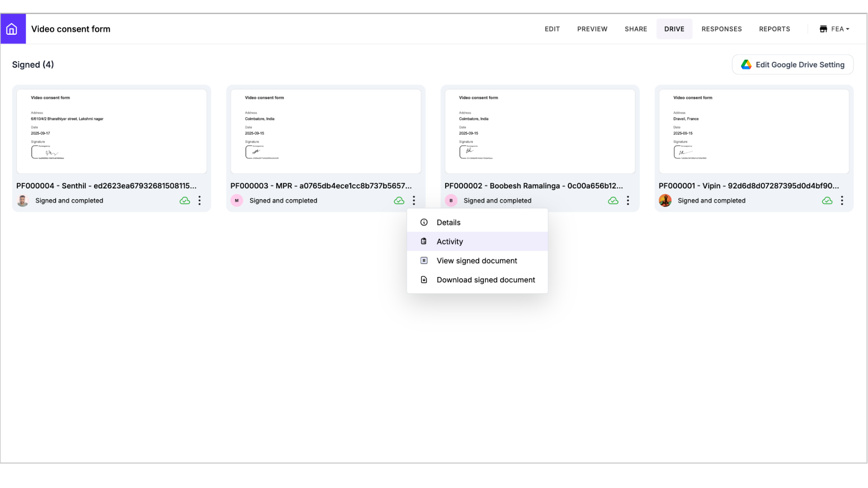
Task: Open PF000002 Boobesh Ramalinga document thumbnail
Action: tap(540, 131)
